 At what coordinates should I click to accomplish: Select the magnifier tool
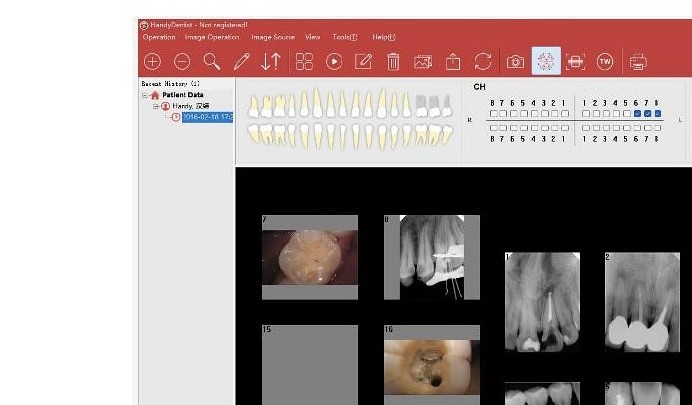(212, 61)
